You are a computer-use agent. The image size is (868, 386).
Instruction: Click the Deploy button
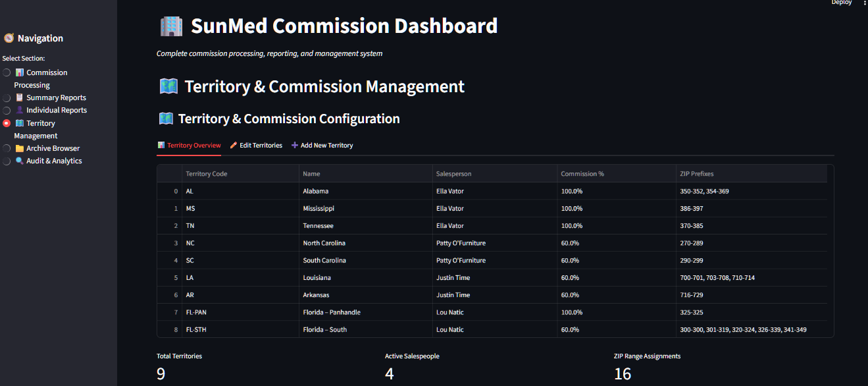841,3
